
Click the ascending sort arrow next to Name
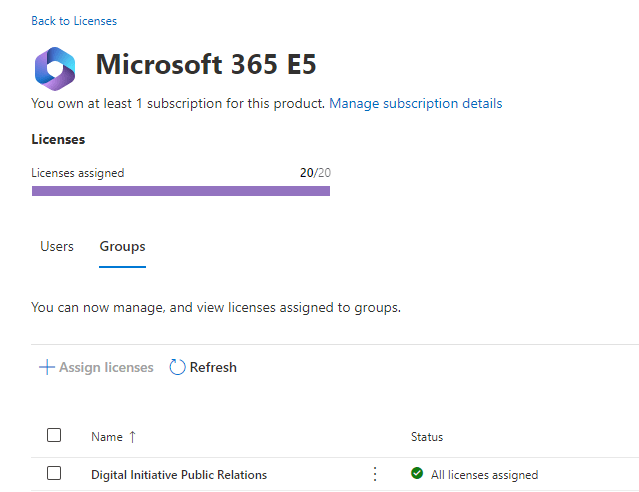(x=133, y=437)
